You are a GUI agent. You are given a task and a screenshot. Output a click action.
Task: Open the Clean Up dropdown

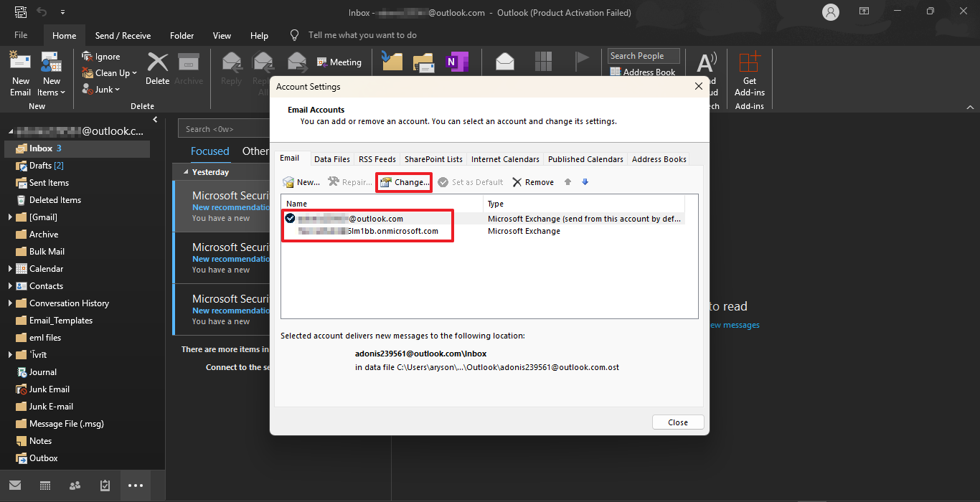(109, 73)
